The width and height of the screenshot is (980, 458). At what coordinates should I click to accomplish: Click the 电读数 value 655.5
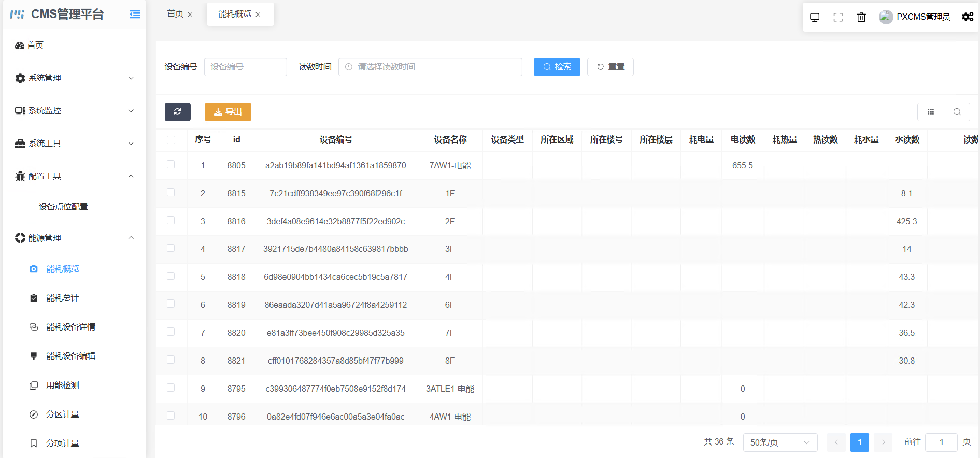[x=743, y=166]
